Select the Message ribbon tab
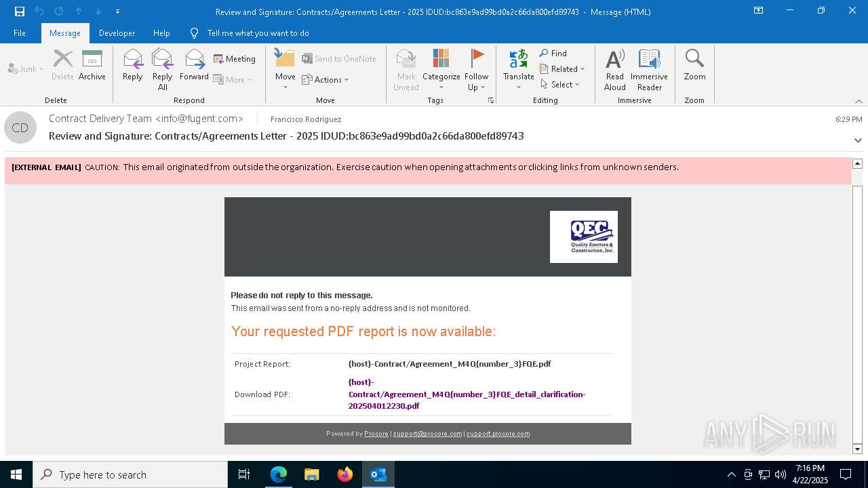 (65, 33)
